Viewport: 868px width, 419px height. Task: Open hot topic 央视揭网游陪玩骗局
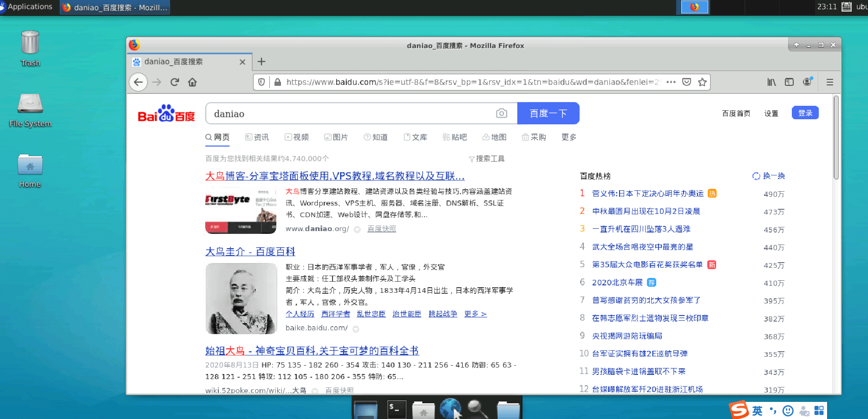click(627, 336)
